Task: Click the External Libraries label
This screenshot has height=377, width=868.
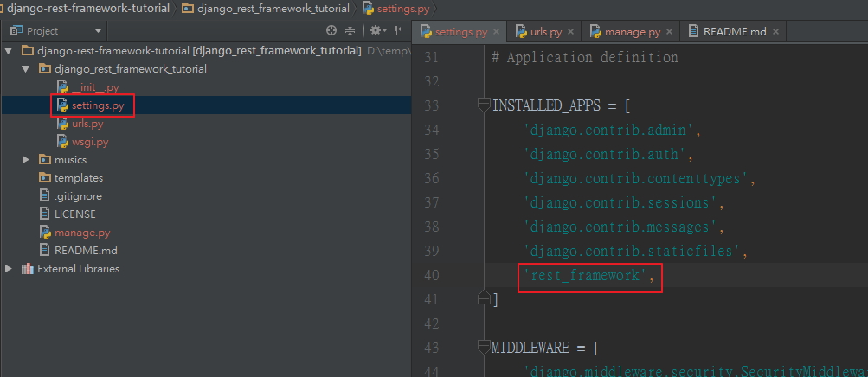Action: 78,269
